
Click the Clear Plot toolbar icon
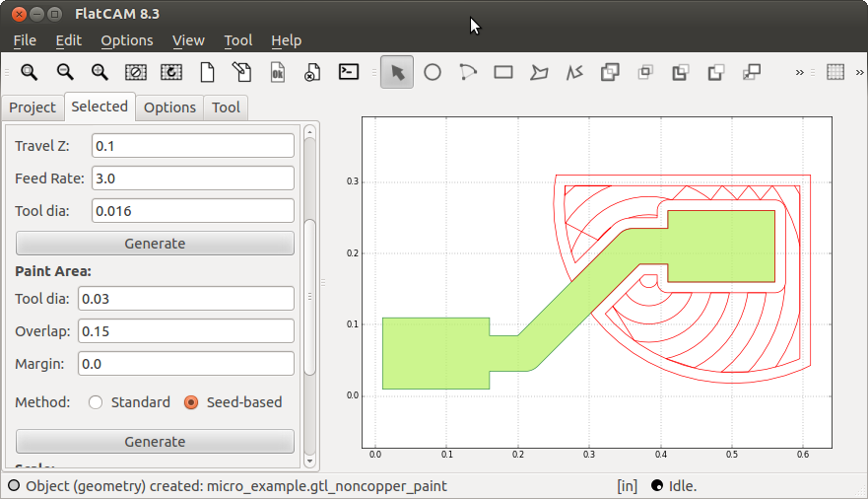(x=135, y=72)
